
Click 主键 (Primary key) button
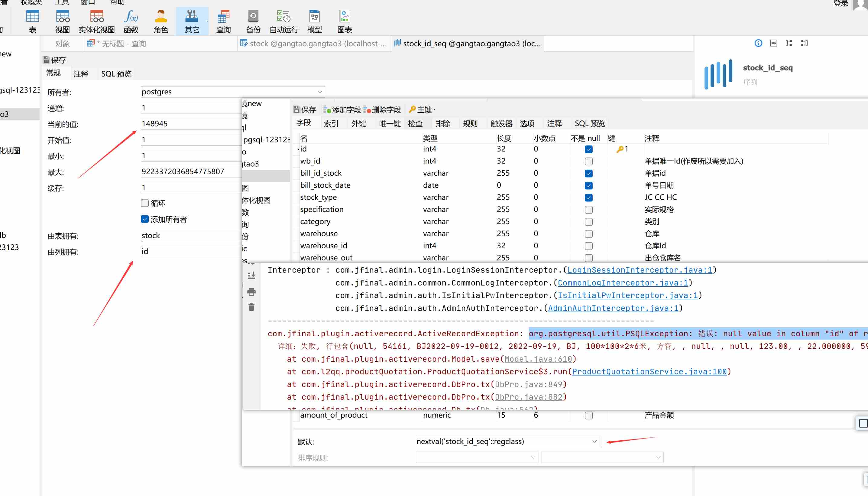(x=420, y=110)
